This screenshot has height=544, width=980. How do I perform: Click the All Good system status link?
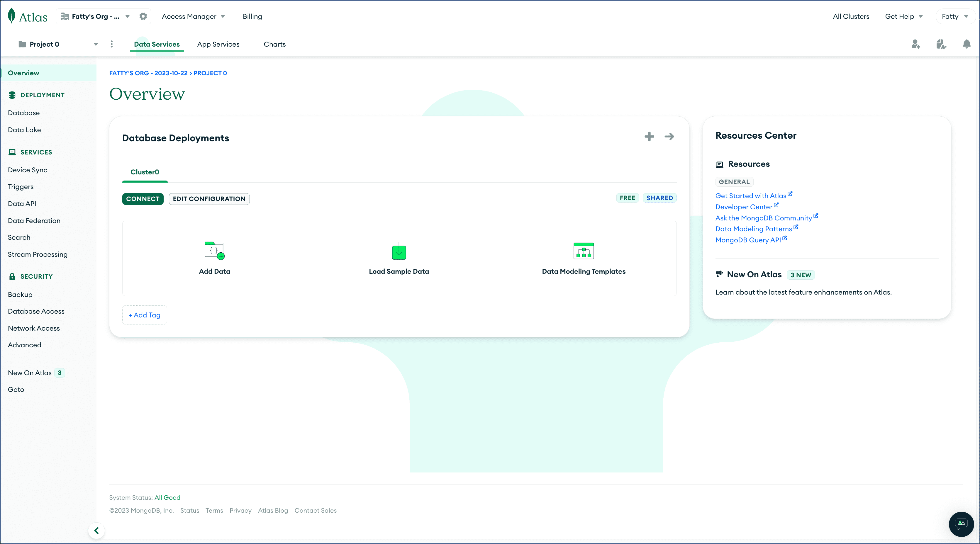167,498
